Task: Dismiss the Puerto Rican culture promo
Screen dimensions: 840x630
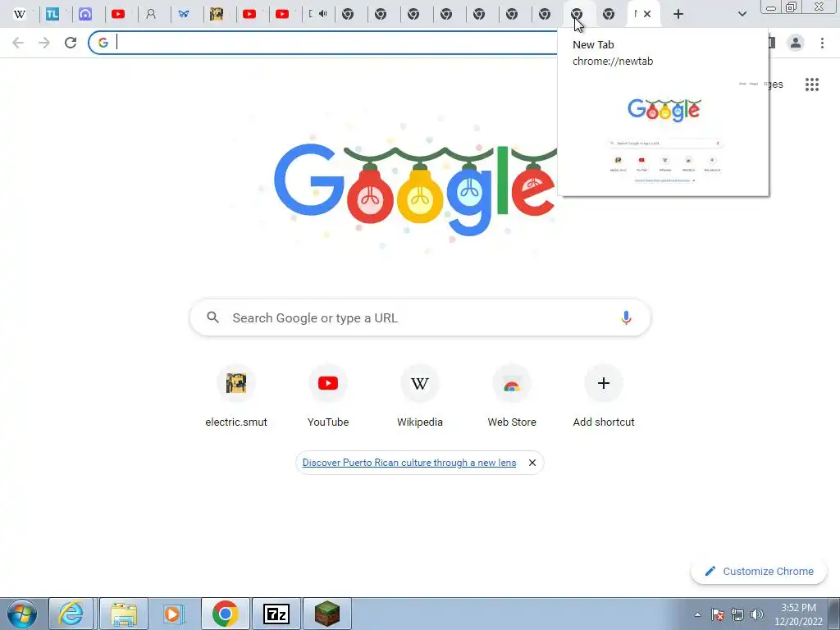Action: point(532,463)
